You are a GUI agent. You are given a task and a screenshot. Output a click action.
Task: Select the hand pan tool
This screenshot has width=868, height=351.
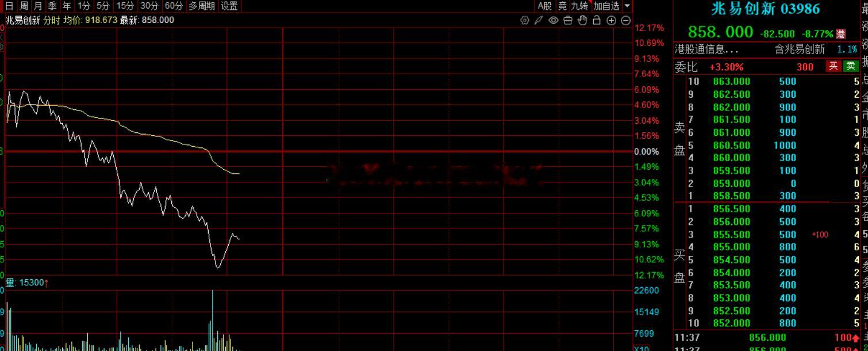tap(582, 20)
